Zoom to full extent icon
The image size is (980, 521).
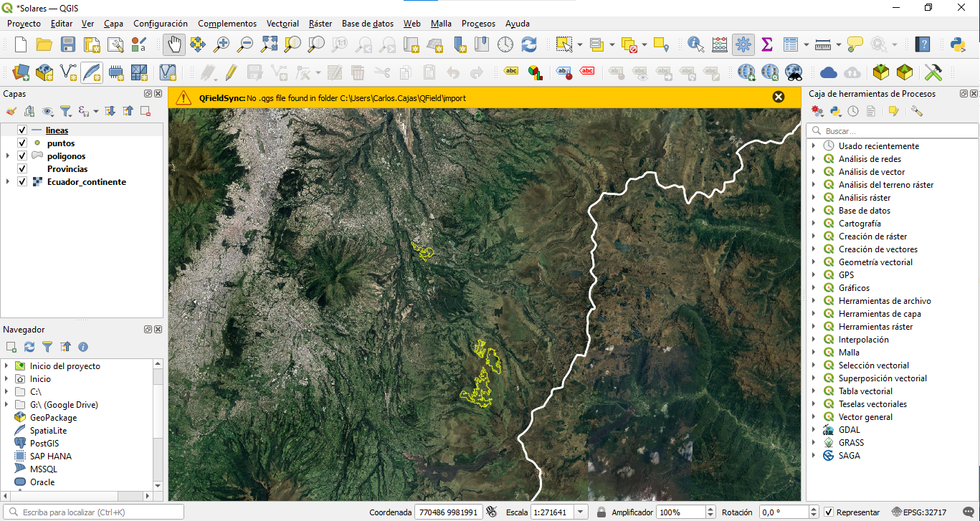pyautogui.click(x=269, y=44)
